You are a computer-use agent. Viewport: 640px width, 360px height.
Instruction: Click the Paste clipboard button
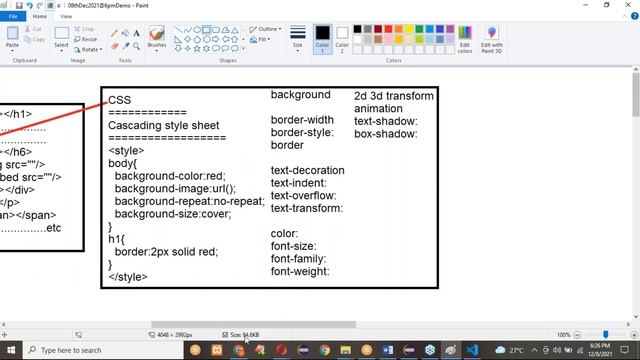click(x=12, y=33)
